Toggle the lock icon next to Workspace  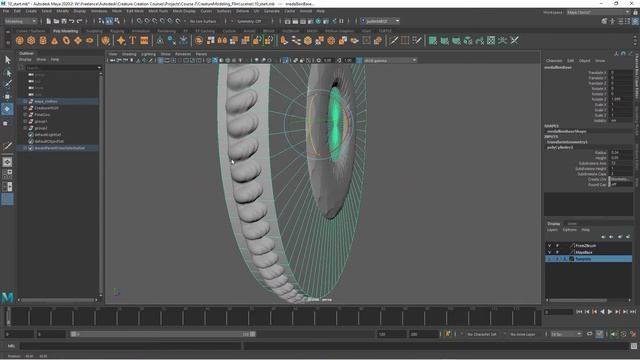coord(635,12)
